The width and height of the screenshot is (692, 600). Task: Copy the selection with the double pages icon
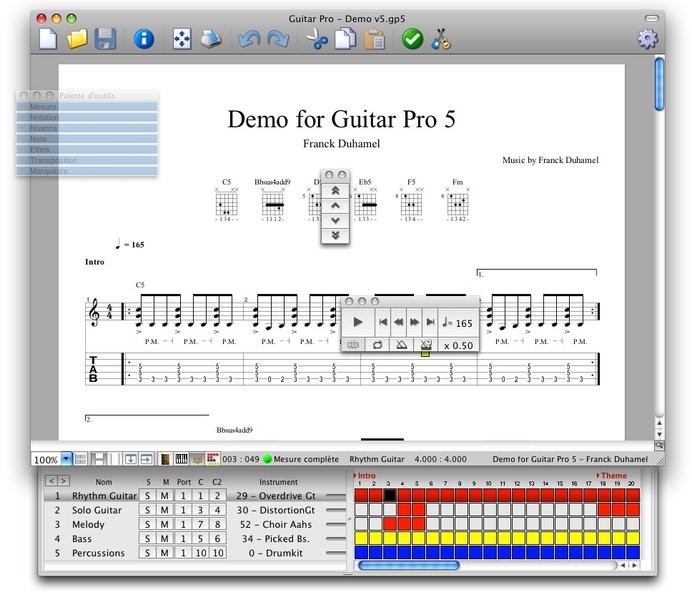[345, 39]
